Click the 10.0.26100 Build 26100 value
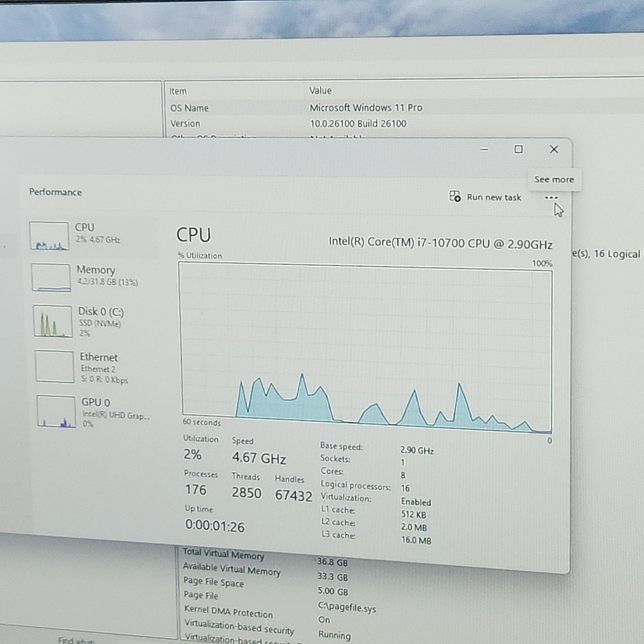The height and width of the screenshot is (644, 644). (358, 124)
